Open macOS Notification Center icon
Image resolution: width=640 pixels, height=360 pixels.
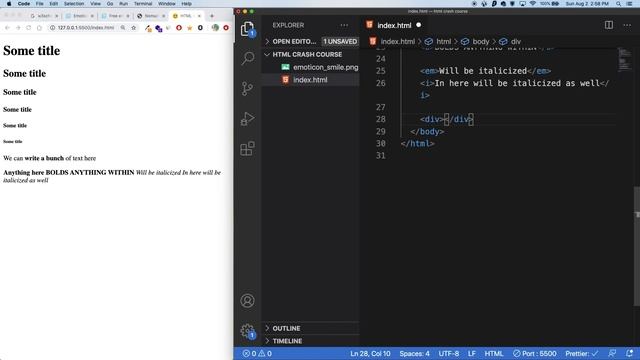point(630,4)
